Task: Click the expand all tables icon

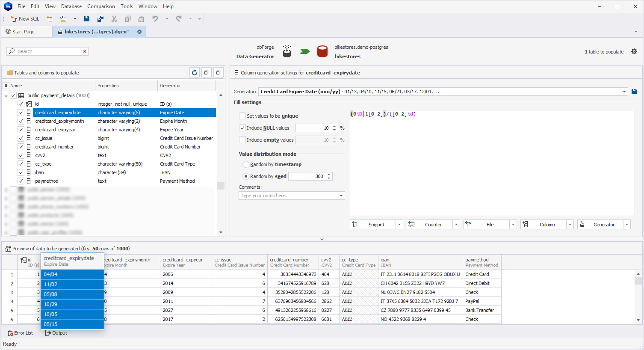Action: coord(207,72)
